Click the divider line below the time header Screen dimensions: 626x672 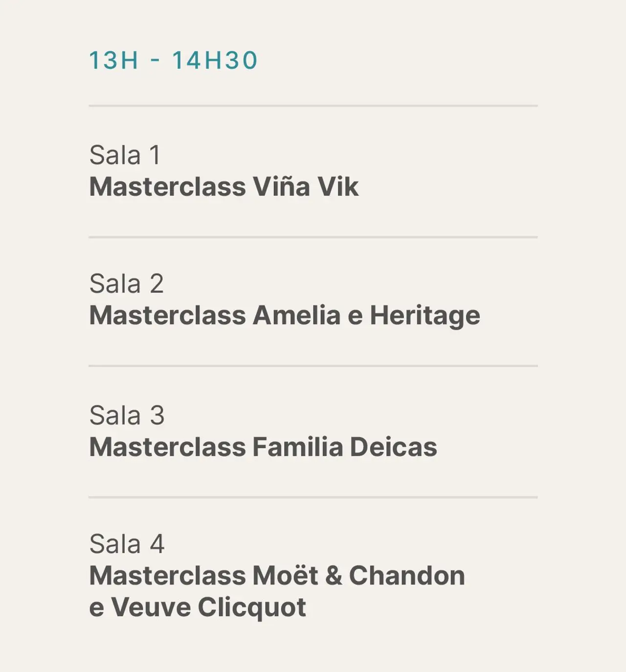[313, 106]
